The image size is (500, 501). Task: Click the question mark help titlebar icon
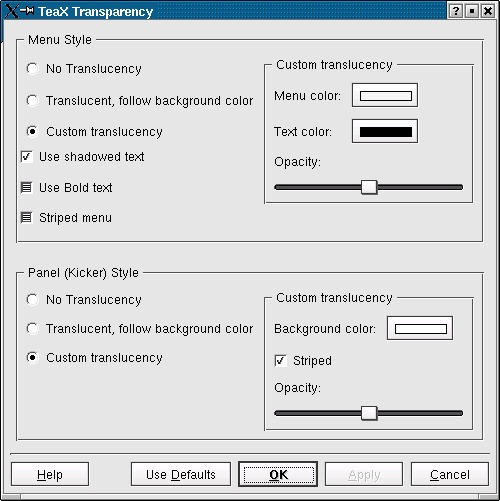point(456,11)
